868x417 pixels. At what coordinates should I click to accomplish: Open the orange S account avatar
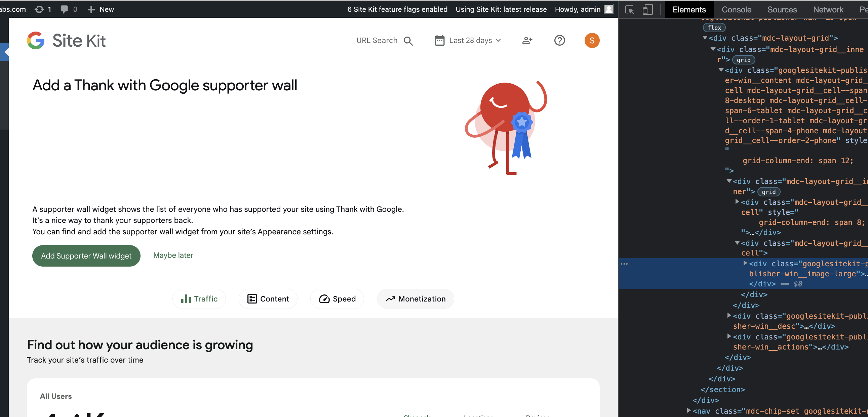(592, 41)
